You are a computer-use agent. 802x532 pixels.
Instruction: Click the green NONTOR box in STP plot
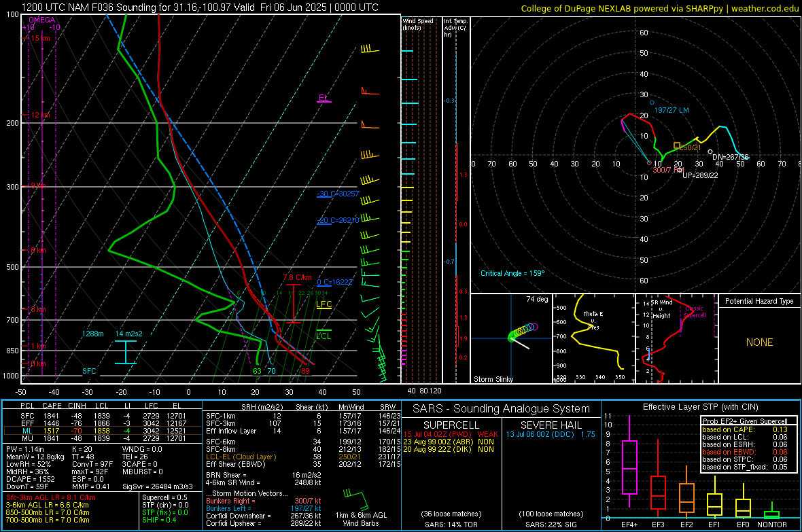771,514
